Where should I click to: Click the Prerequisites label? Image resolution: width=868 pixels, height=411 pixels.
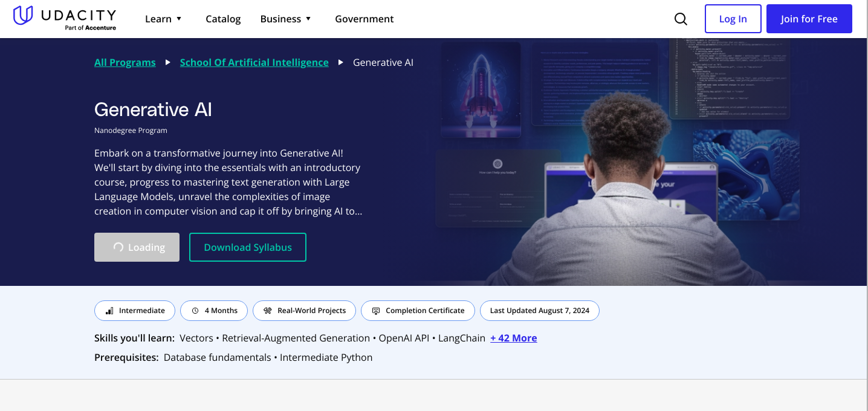click(x=127, y=357)
